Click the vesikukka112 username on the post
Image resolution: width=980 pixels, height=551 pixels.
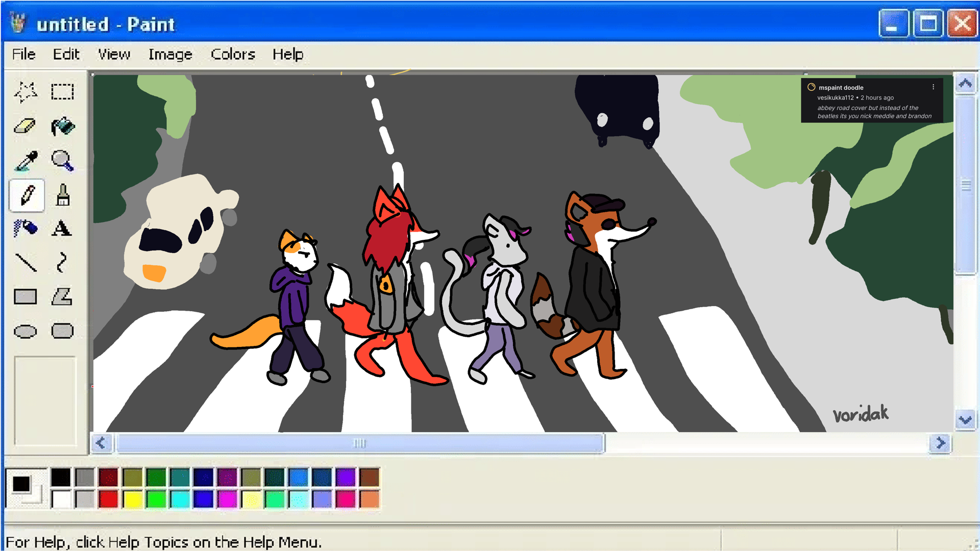pos(836,97)
